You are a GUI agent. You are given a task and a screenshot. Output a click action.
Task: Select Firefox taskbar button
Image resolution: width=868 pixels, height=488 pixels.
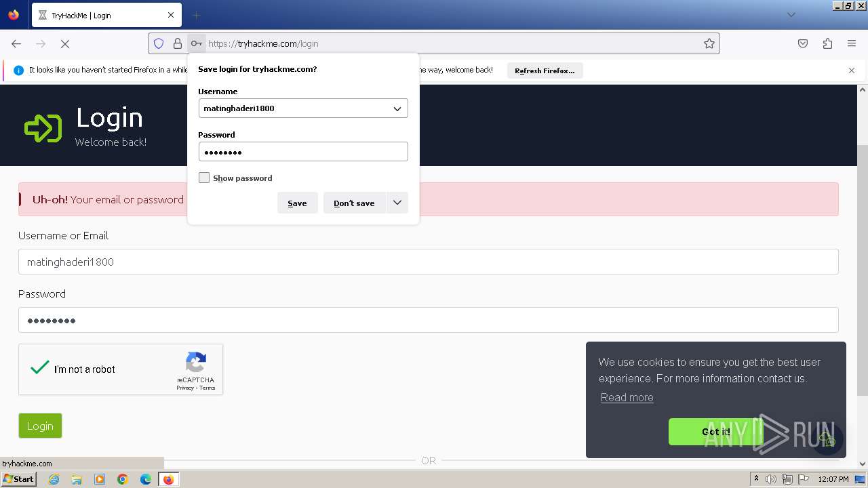tap(168, 479)
